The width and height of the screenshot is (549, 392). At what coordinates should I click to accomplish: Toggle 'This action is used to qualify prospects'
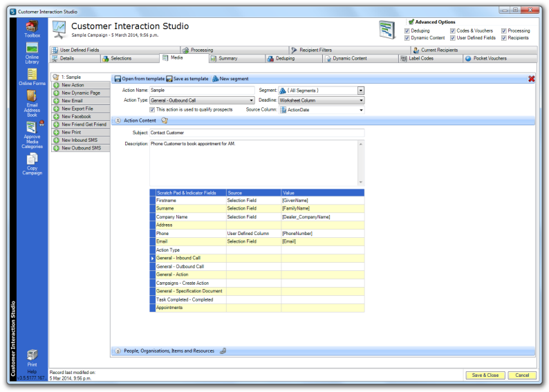pyautogui.click(x=152, y=109)
